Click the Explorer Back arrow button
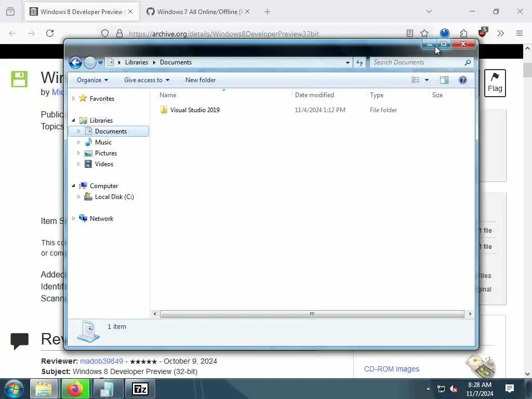Image resolution: width=532 pixels, height=399 pixels. coord(75,62)
